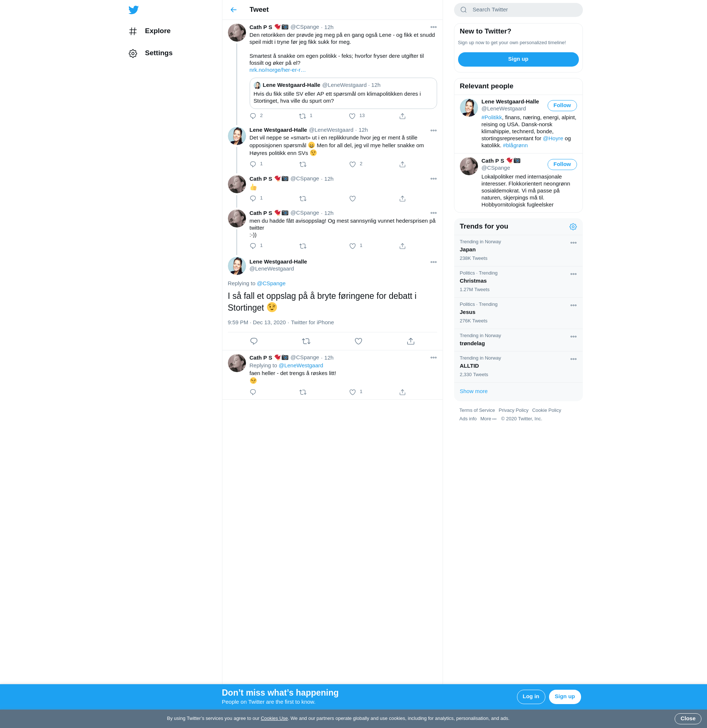Open options for the Christmas trend
This screenshot has height=728, width=707.
coord(573,274)
